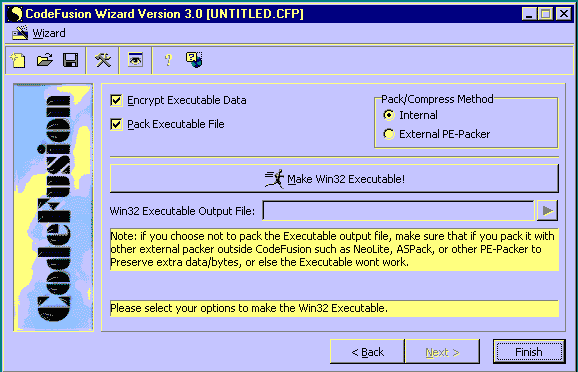Click the disabled Next button
Viewport: 578px width, 372px height.
tap(442, 352)
